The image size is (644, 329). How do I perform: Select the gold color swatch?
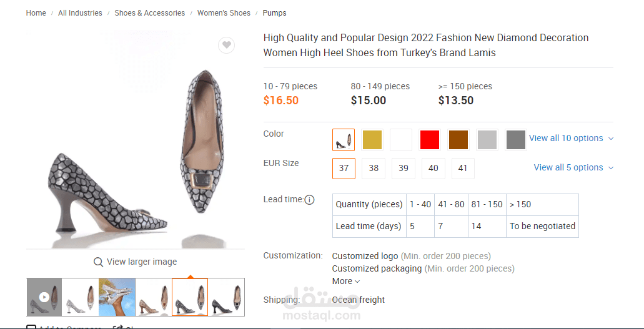(372, 140)
